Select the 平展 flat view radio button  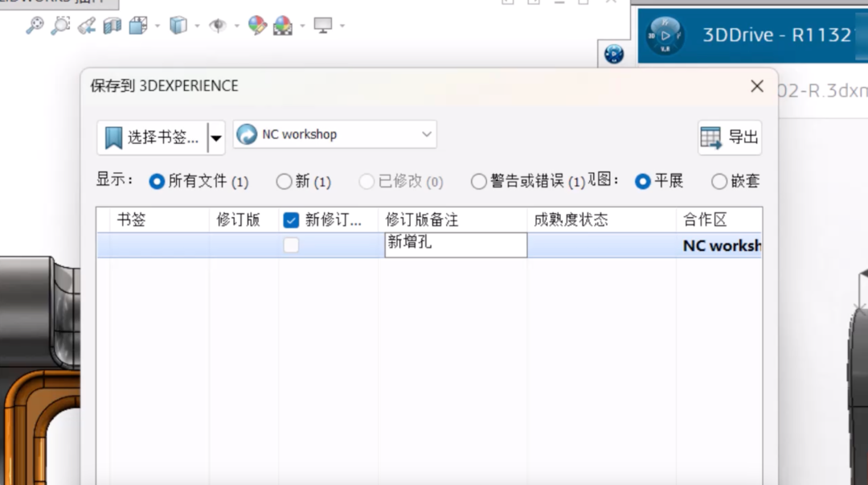pos(643,181)
